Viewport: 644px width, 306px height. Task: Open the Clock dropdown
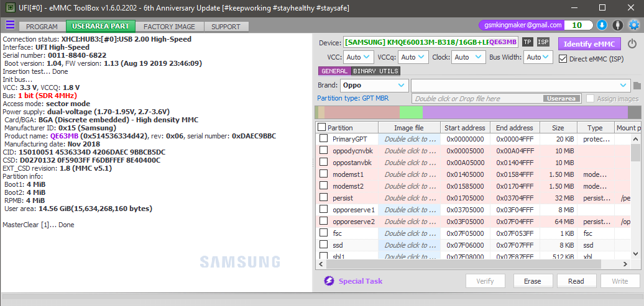pos(468,57)
